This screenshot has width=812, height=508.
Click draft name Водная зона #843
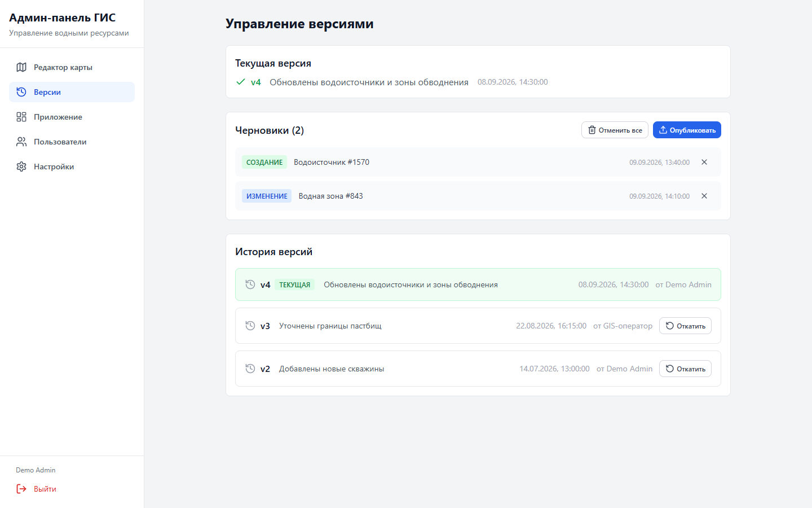(331, 196)
